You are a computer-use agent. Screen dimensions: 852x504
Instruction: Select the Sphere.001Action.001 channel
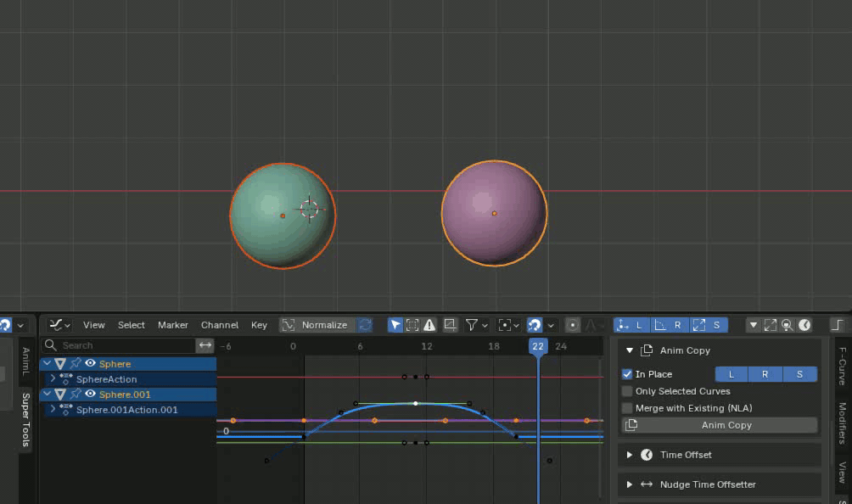click(x=128, y=410)
